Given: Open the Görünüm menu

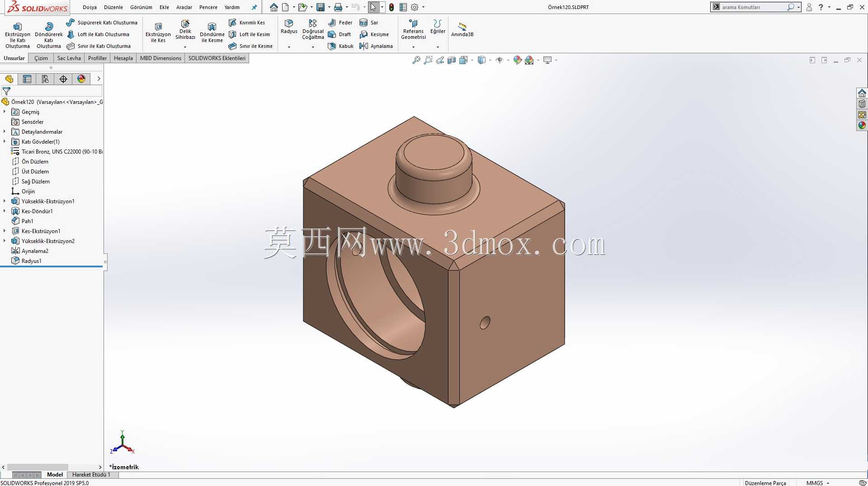Looking at the screenshot, I should (141, 7).
